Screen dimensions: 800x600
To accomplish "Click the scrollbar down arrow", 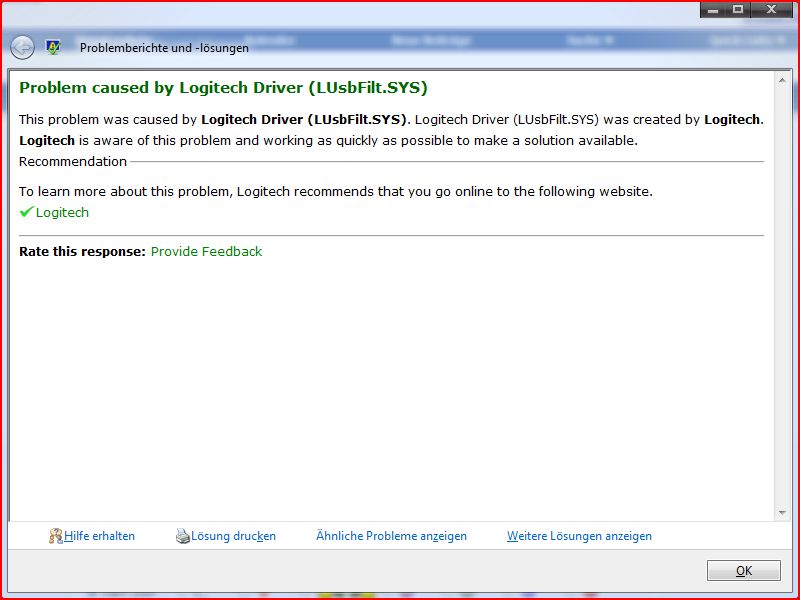I will pyautogui.click(x=783, y=513).
